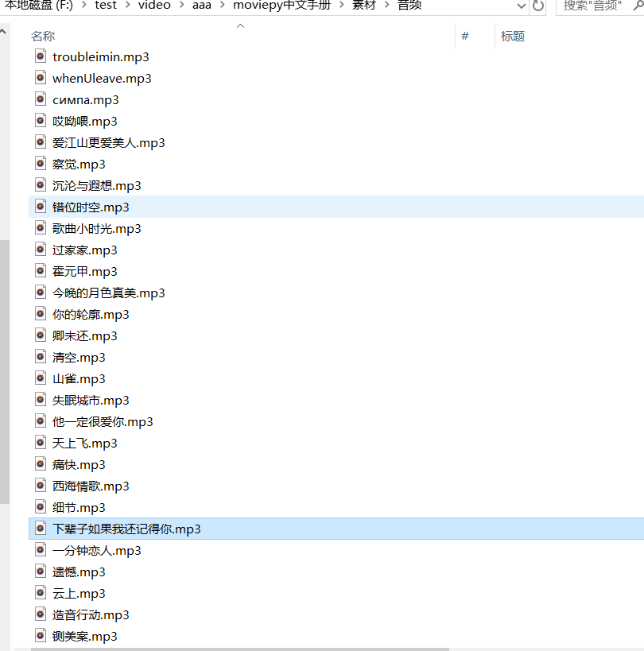Click the icon of 察觉.mp3
Image resolution: width=644 pixels, height=651 pixels.
point(41,164)
